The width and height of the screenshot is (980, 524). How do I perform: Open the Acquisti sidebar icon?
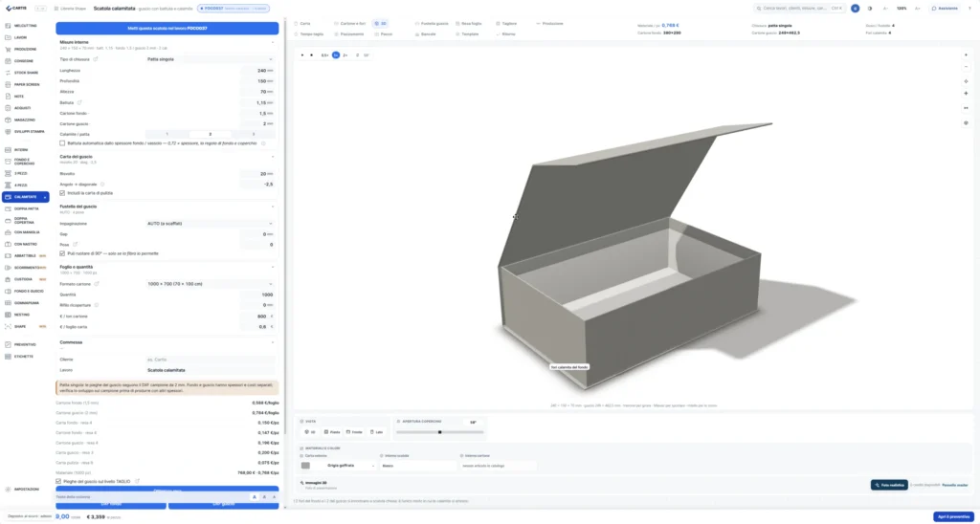click(x=8, y=108)
